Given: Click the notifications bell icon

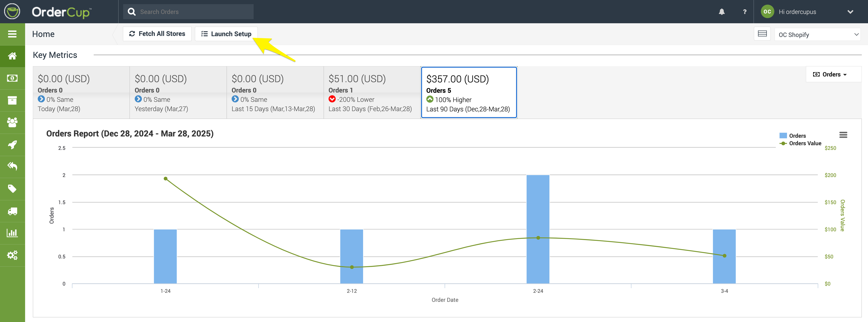Looking at the screenshot, I should point(722,12).
